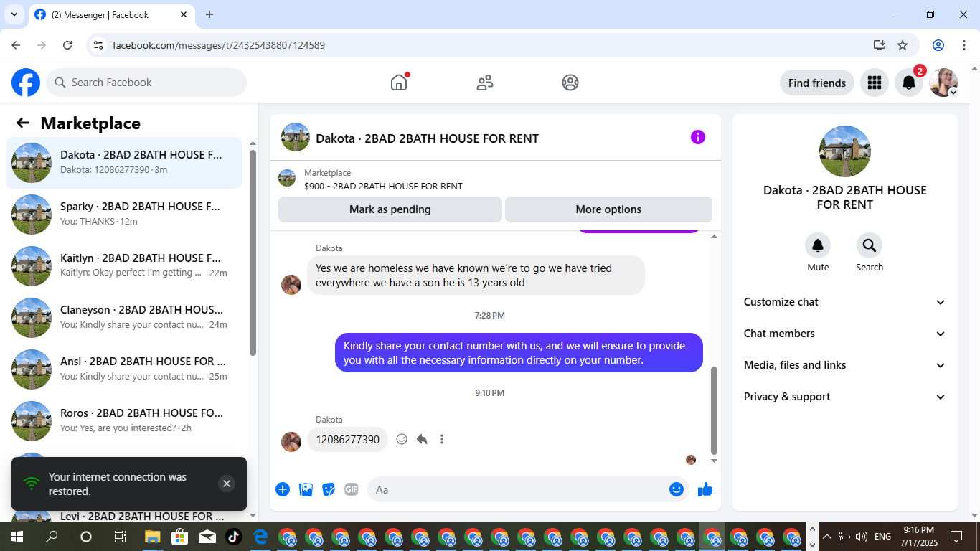
Task: Open the Chrome profile icon
Action: click(938, 45)
